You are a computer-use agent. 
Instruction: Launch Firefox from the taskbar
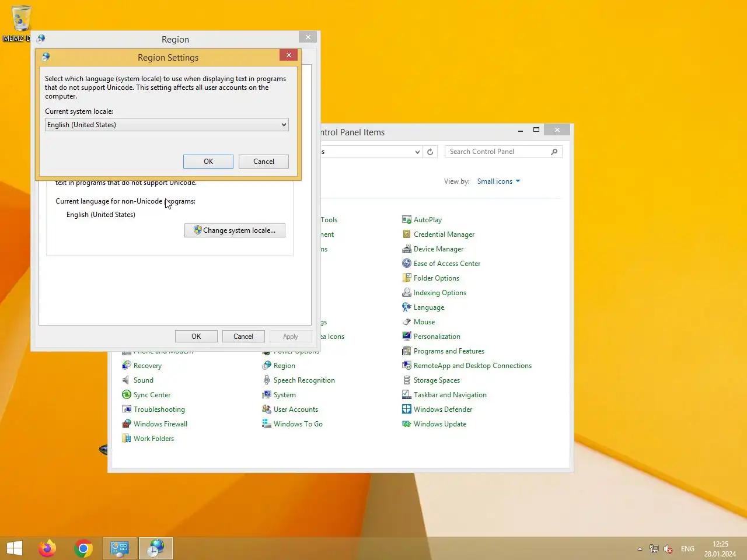point(47,548)
